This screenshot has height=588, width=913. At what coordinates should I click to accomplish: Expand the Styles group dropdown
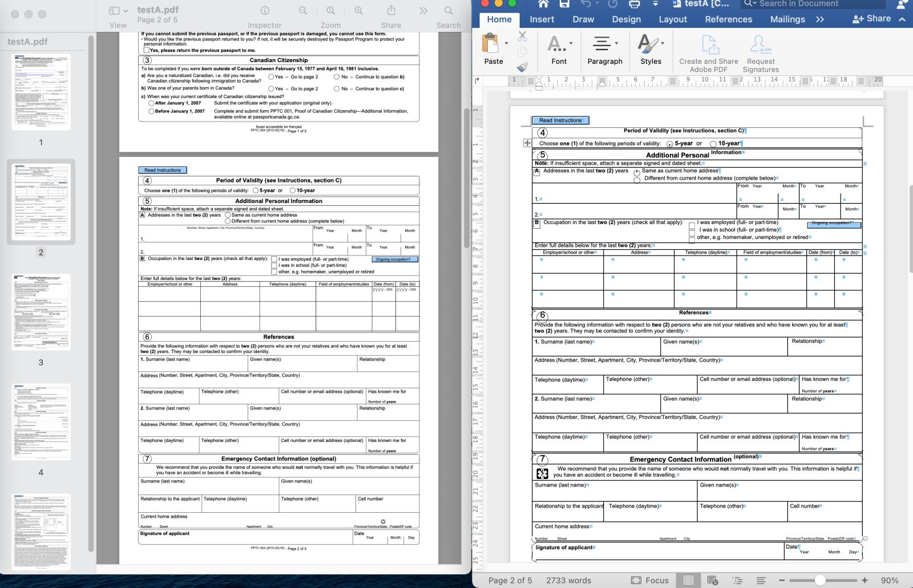pos(662,43)
